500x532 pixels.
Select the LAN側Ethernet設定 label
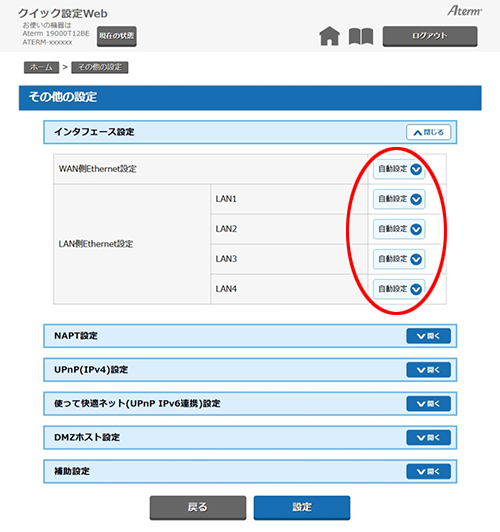tap(96, 244)
